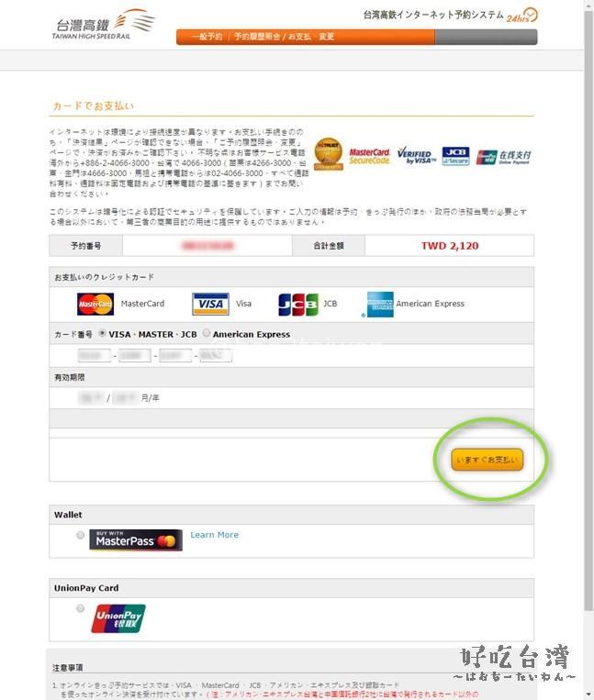The height and width of the screenshot is (700, 594).
Task: Select the American Express radio button
Action: pos(207,333)
